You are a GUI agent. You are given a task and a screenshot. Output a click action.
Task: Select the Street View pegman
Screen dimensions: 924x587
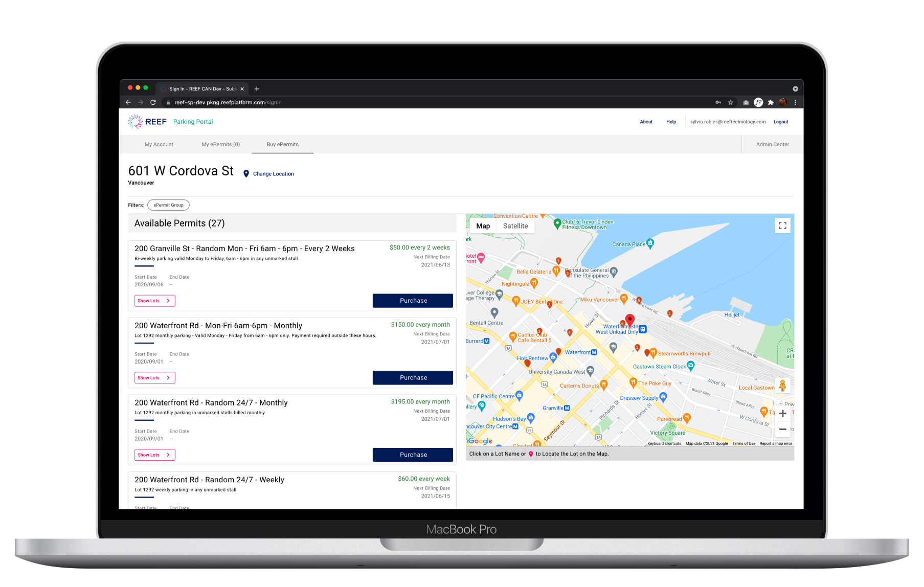point(782,386)
